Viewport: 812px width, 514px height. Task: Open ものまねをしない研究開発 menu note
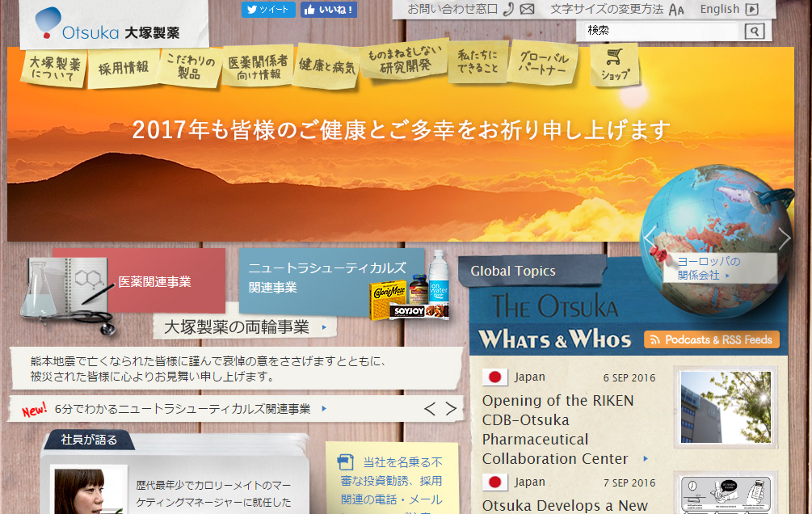[406, 59]
